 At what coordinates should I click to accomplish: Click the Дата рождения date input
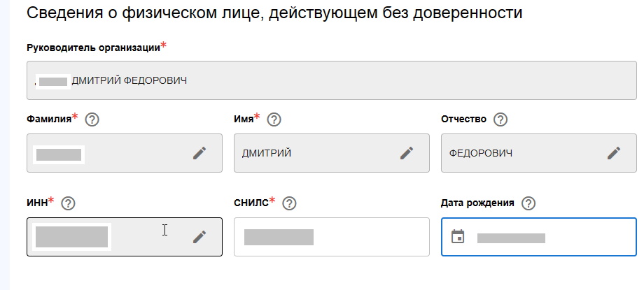(x=539, y=237)
